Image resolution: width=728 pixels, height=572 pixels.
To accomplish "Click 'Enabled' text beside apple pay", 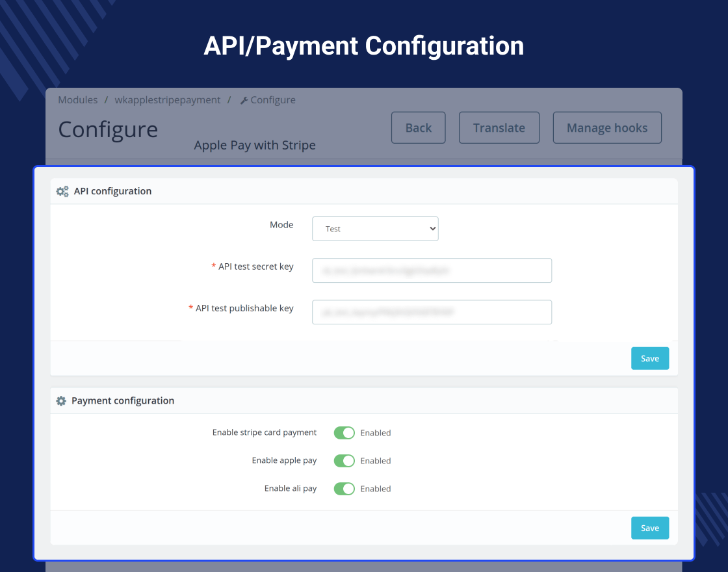I will (x=376, y=461).
